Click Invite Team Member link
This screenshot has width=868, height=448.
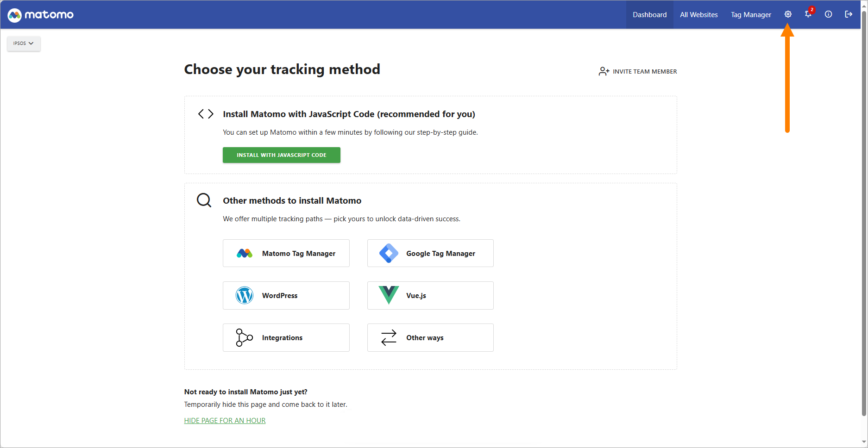(x=638, y=71)
